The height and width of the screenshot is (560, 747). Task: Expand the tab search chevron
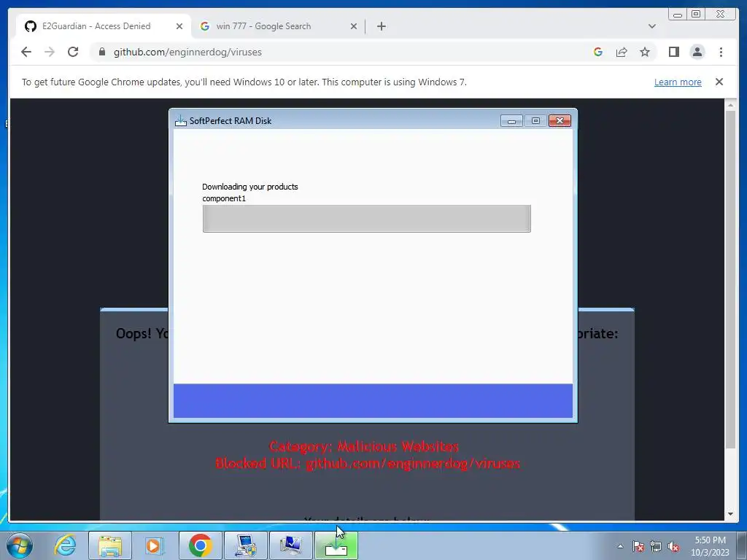coord(651,26)
